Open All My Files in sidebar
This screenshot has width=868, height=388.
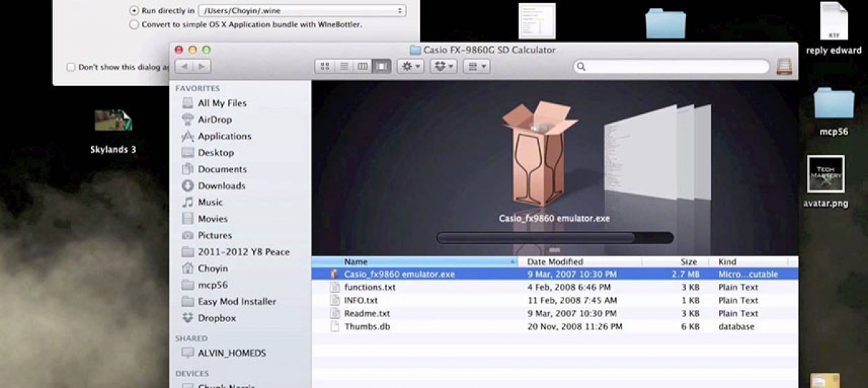pos(222,103)
